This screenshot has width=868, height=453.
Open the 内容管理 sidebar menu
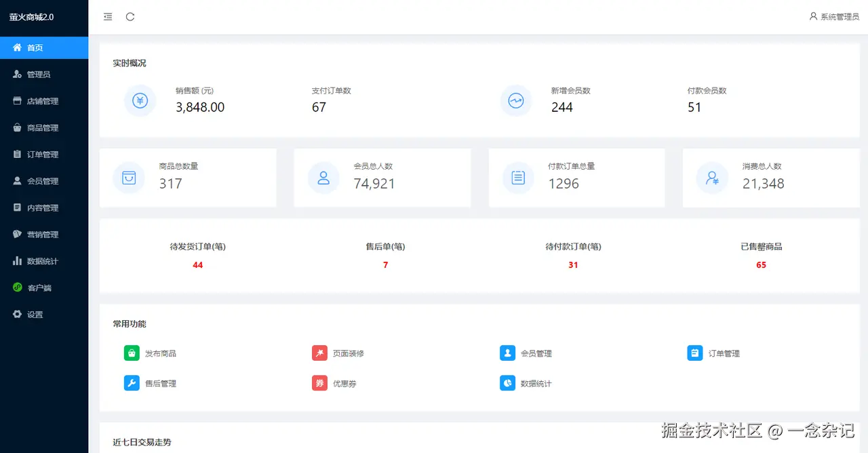coord(44,208)
